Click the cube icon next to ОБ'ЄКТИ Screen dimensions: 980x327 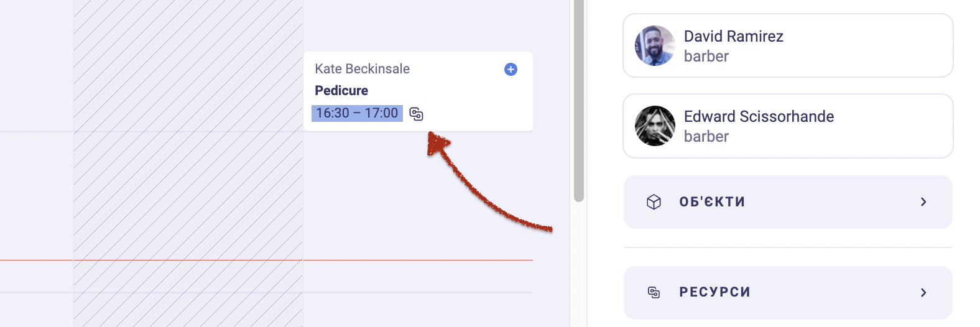coord(654,202)
